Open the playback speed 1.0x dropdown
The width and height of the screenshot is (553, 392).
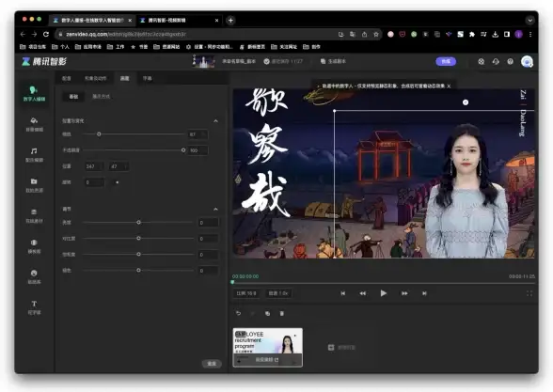[278, 293]
